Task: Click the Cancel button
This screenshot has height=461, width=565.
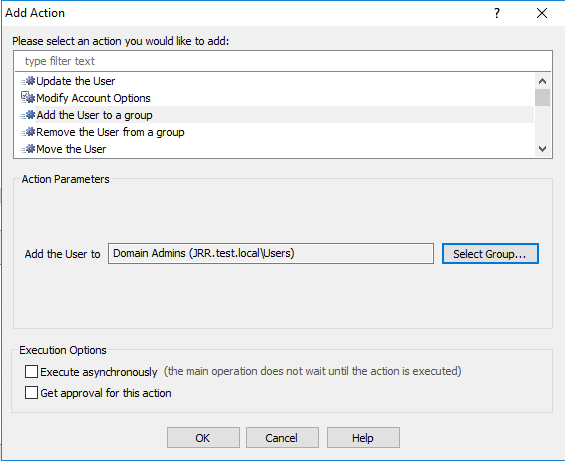Action: [282, 438]
